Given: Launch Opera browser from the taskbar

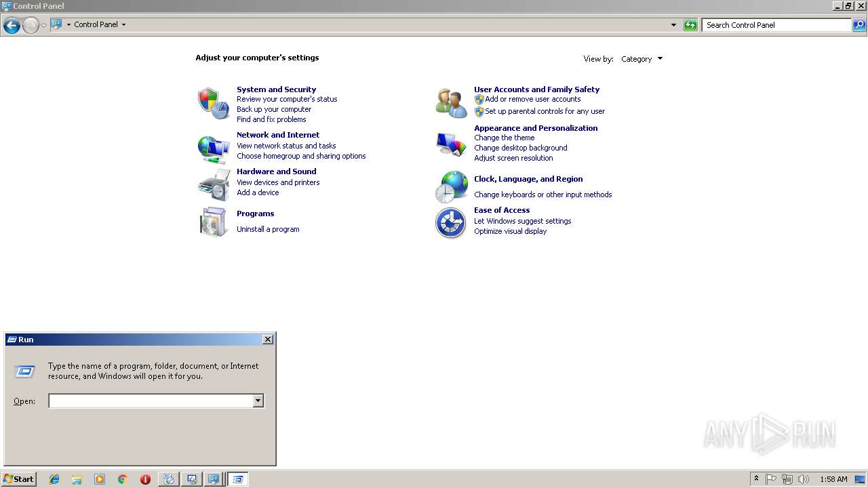Looking at the screenshot, I should pyautogui.click(x=145, y=479).
